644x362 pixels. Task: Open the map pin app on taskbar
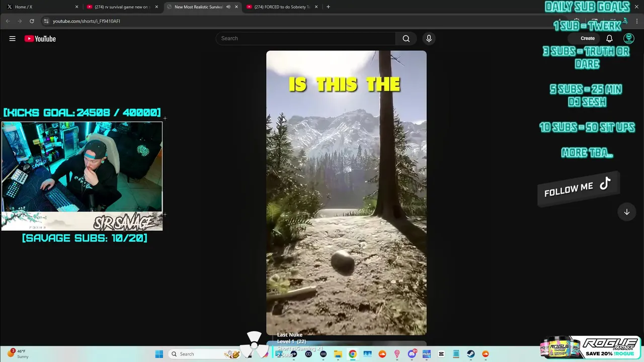(x=397, y=354)
